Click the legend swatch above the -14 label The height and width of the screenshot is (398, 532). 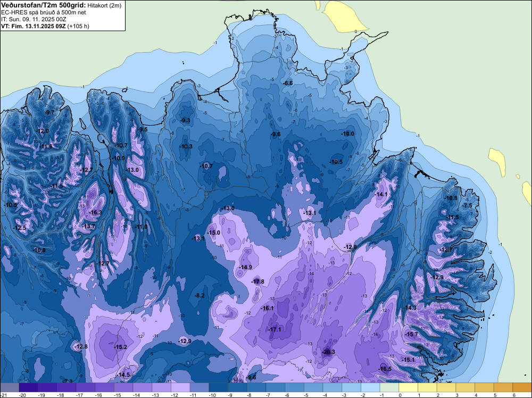click(x=143, y=387)
